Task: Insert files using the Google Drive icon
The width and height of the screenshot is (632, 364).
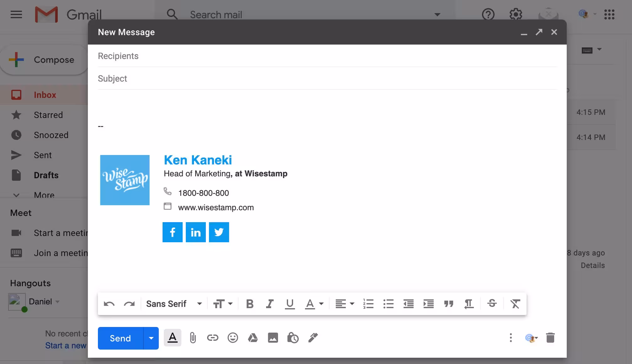Action: click(253, 338)
